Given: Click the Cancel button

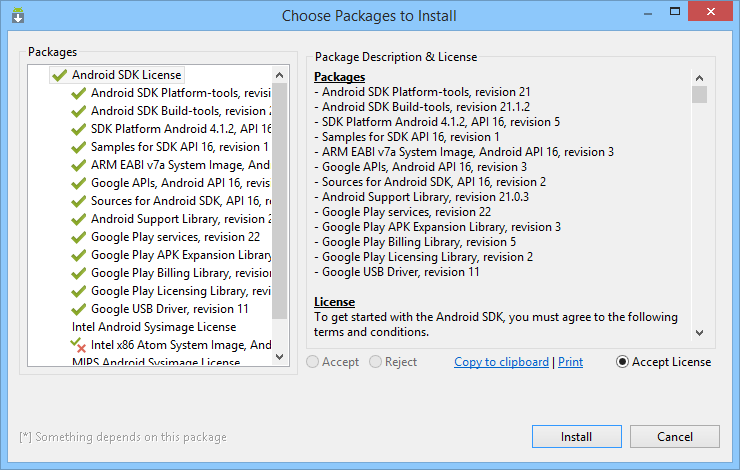Looking at the screenshot, I should 675,436.
